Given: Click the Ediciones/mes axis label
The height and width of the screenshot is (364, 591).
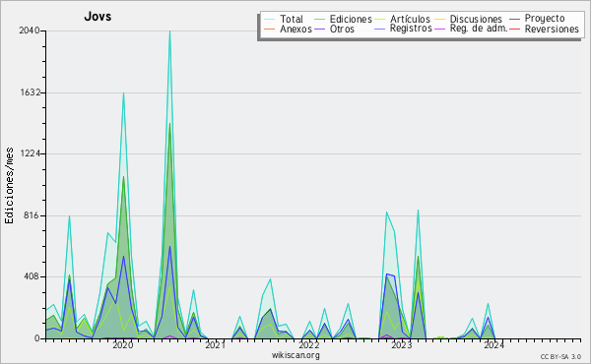Looking at the screenshot, I should (9, 185).
